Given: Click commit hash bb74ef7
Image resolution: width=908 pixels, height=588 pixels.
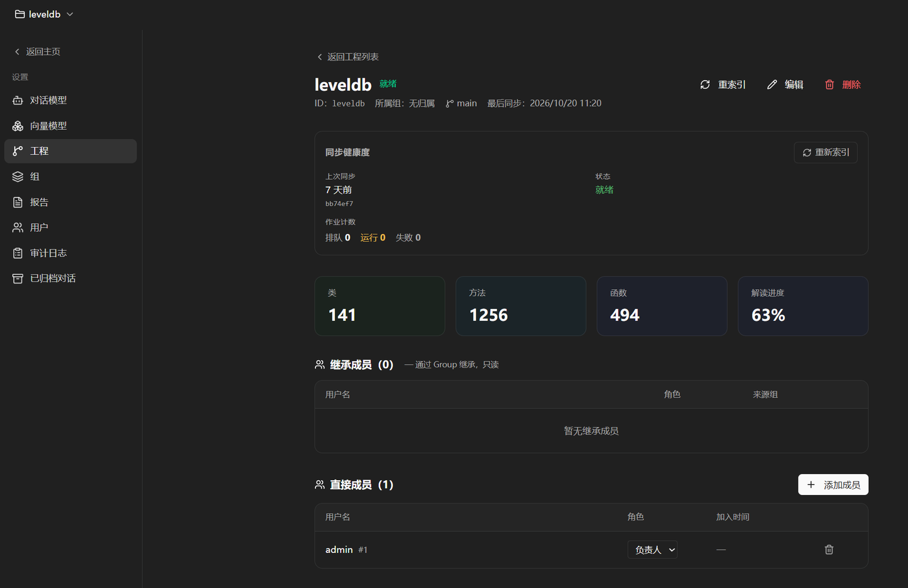Looking at the screenshot, I should tap(339, 204).
